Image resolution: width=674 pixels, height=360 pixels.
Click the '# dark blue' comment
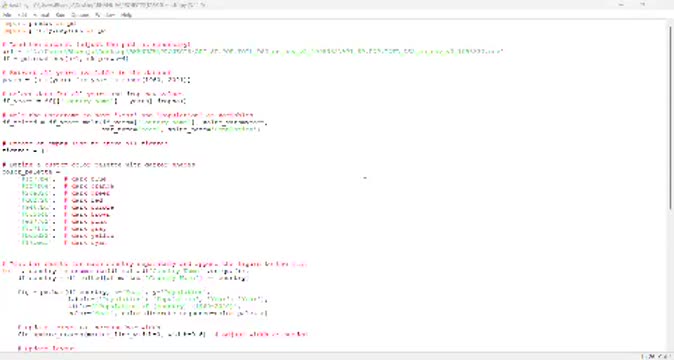tap(85, 179)
